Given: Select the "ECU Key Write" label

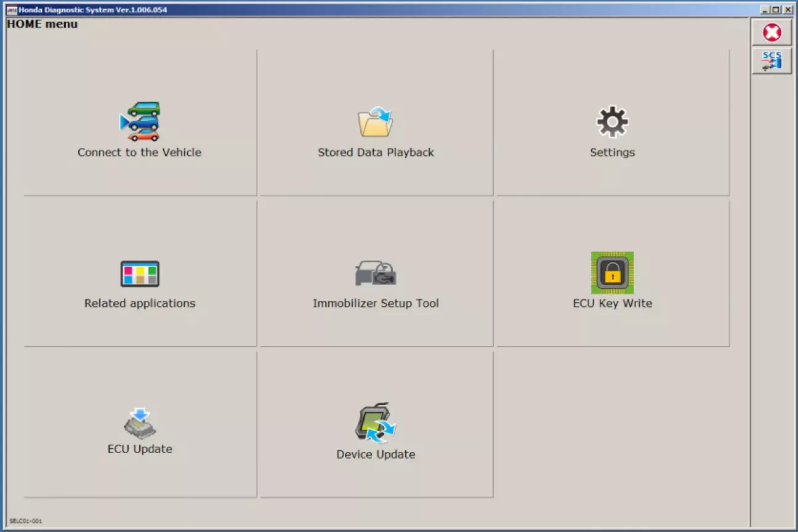Looking at the screenshot, I should pyautogui.click(x=612, y=303).
